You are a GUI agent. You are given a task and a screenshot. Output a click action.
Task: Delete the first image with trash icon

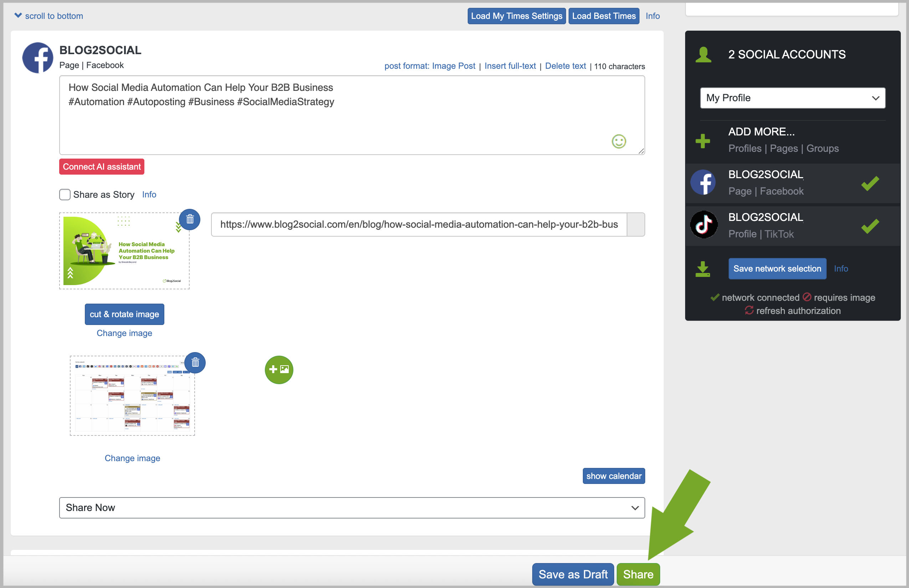[190, 220]
